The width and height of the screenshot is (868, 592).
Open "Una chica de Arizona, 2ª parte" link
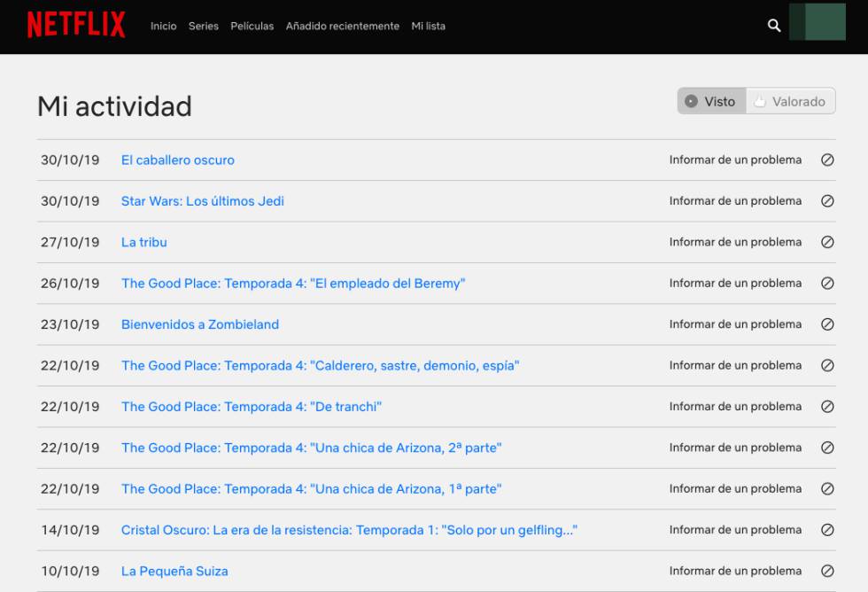click(311, 448)
